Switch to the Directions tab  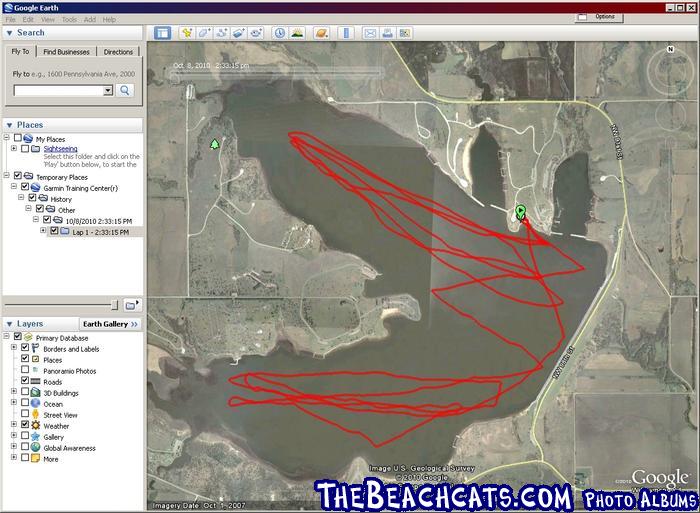pyautogui.click(x=118, y=52)
